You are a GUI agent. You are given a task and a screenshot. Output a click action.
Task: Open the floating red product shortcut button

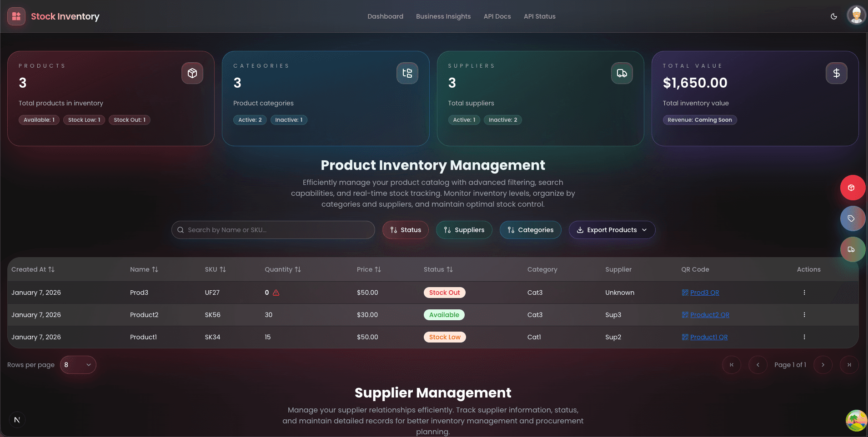(853, 188)
